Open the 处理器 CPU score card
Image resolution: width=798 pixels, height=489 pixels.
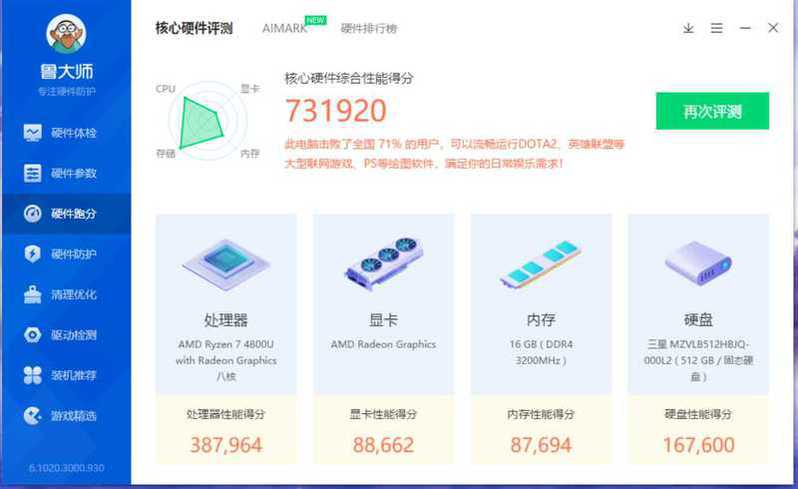(226, 339)
